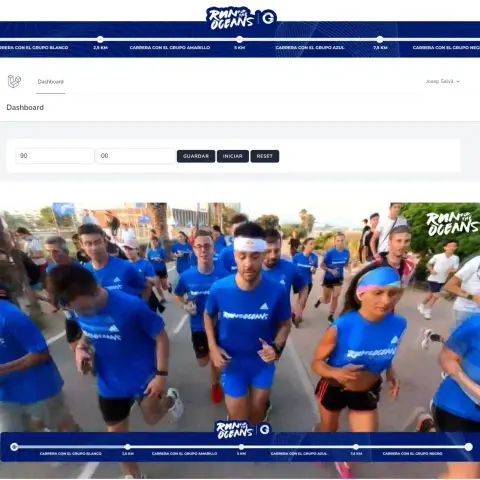480x480 pixels.
Task: Click the '5 KM' label in the top banner
Action: click(239, 48)
